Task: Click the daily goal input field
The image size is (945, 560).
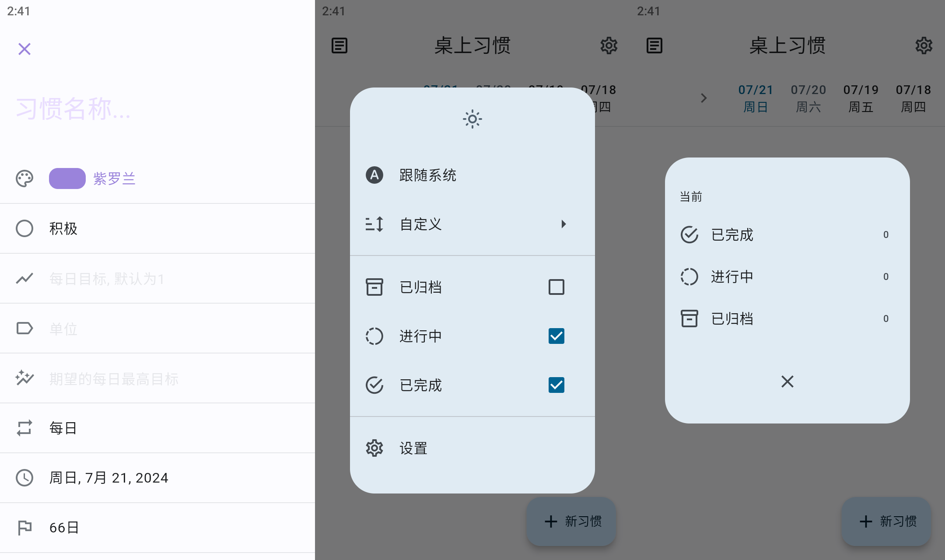Action: (x=157, y=278)
